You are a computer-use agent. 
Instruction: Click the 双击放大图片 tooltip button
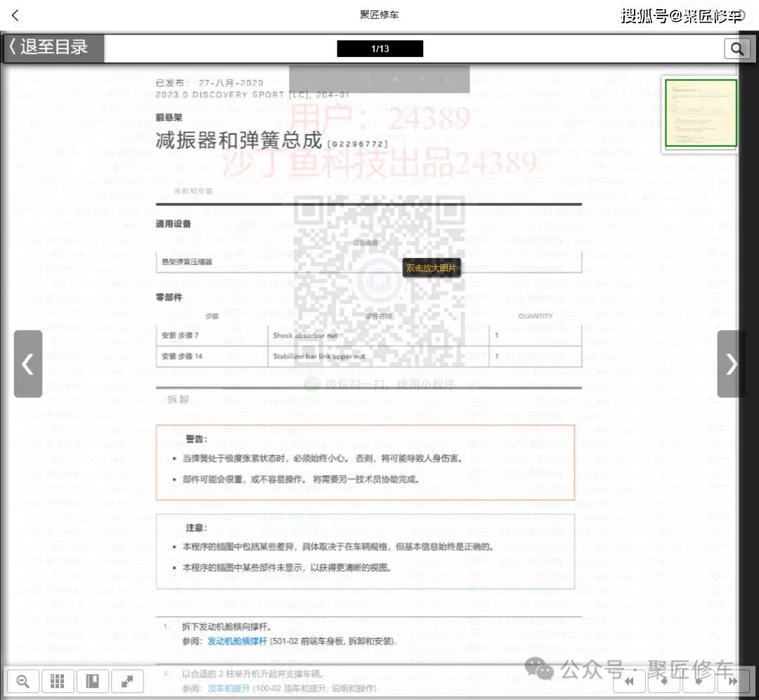tap(432, 268)
